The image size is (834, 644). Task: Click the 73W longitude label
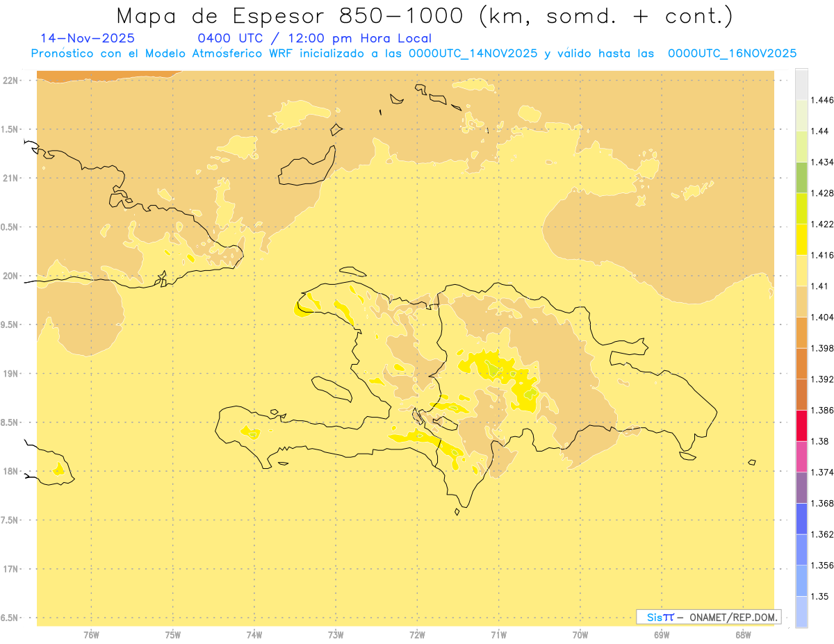point(336,635)
